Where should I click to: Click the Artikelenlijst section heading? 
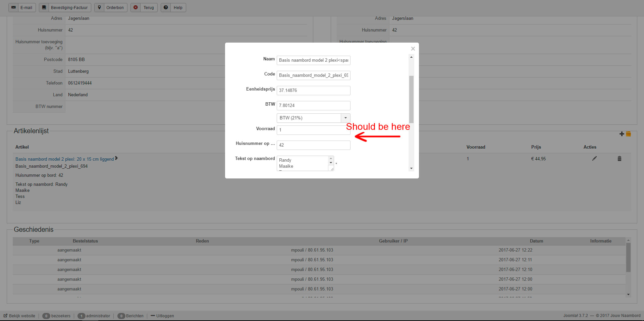coord(31,131)
